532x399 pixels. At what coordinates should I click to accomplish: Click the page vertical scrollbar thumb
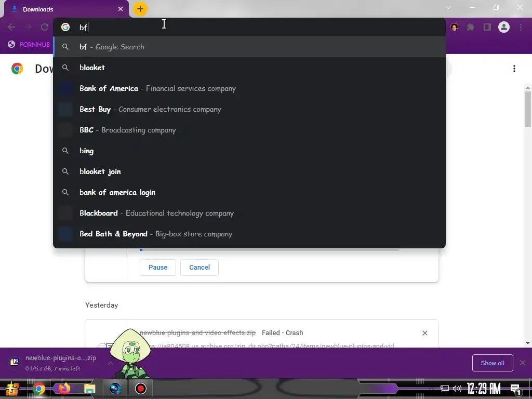(528, 109)
